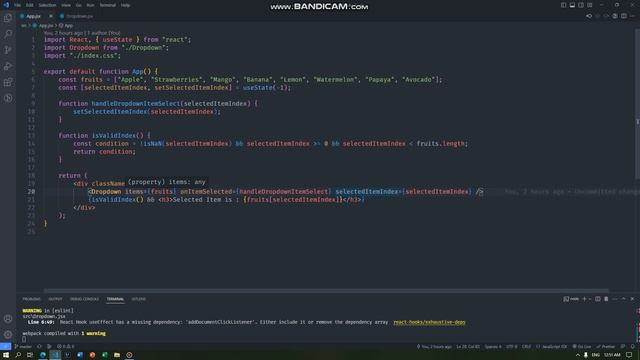This screenshot has height=360, width=640.
Task: Click the node terminal shell label
Action: tap(571, 299)
